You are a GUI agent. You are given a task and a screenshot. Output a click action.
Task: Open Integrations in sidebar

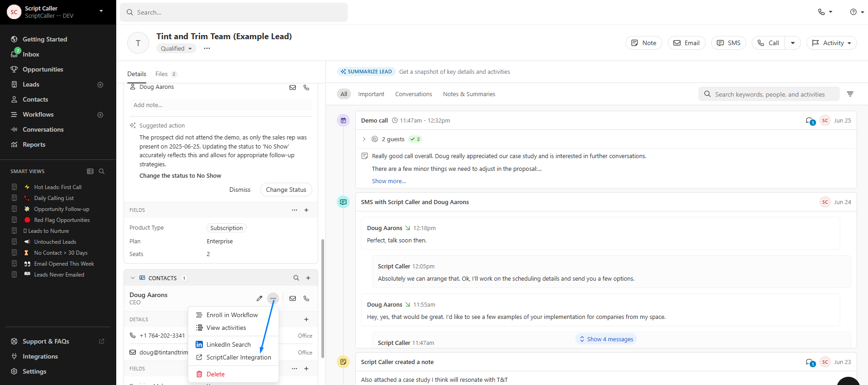point(40,356)
